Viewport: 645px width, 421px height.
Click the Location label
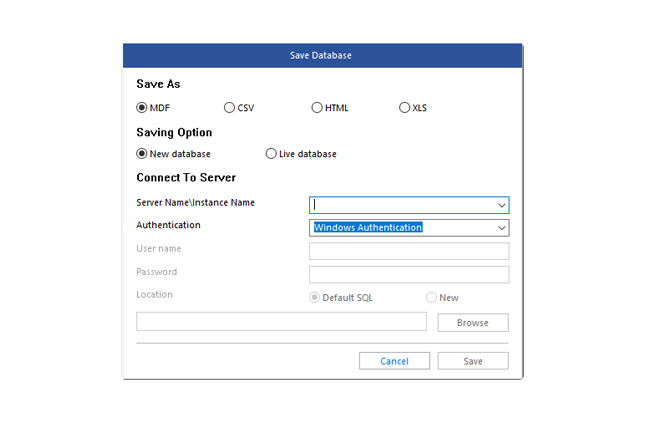click(155, 295)
